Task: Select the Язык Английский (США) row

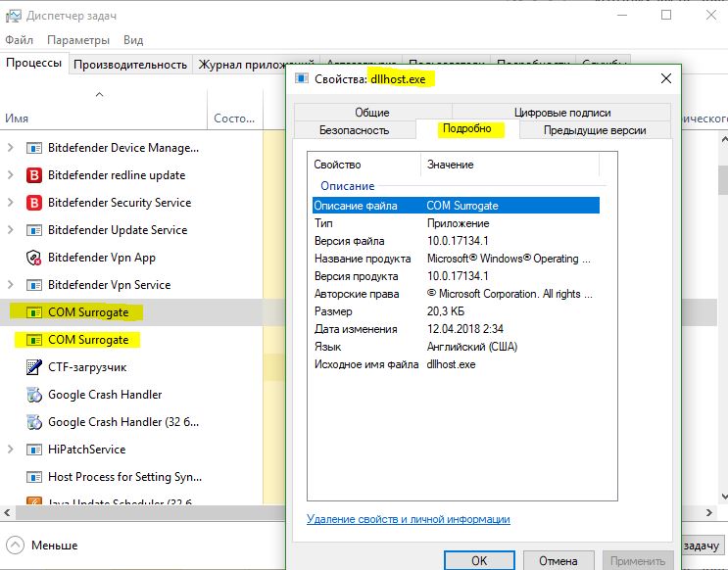Action: 456,347
